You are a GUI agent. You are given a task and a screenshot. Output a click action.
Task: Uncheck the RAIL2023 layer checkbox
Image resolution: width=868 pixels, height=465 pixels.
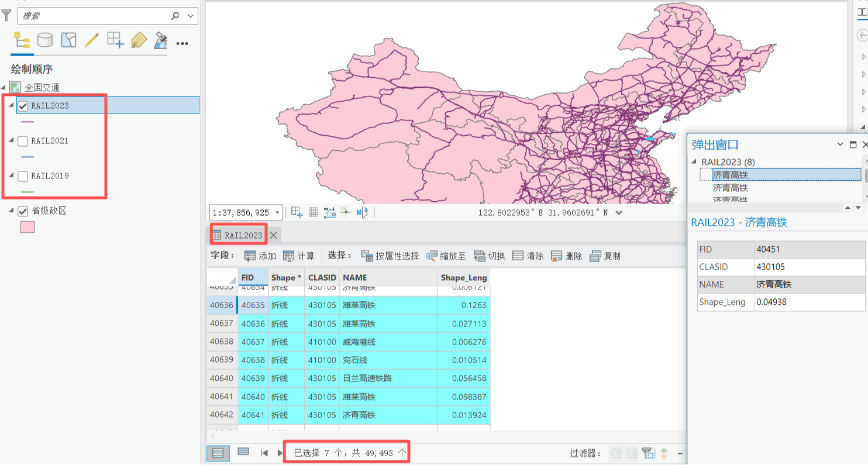tap(23, 106)
